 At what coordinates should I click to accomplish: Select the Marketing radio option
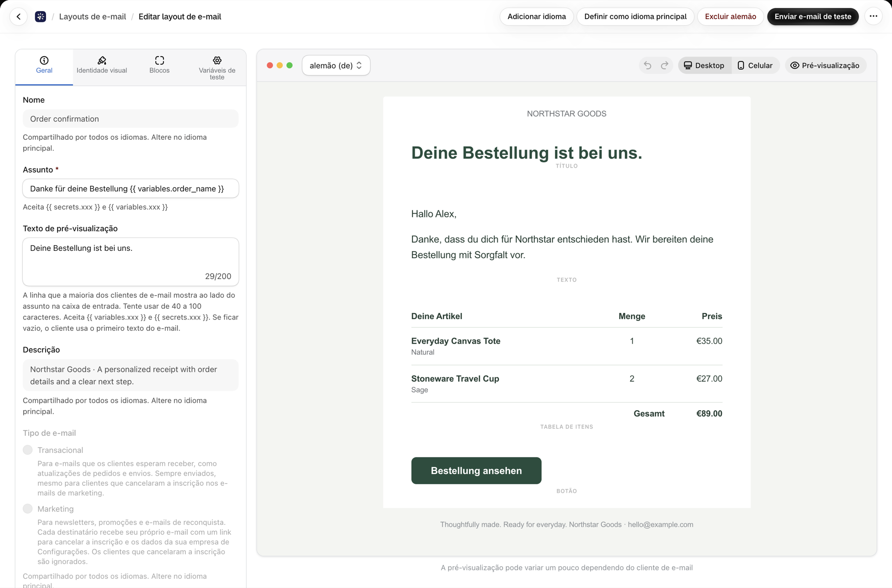(x=28, y=509)
